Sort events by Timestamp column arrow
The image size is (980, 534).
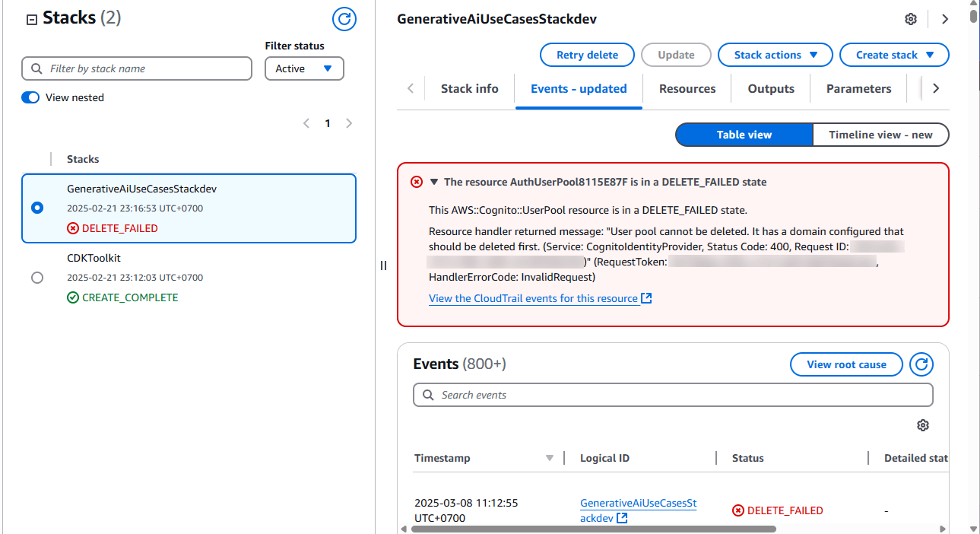point(550,458)
